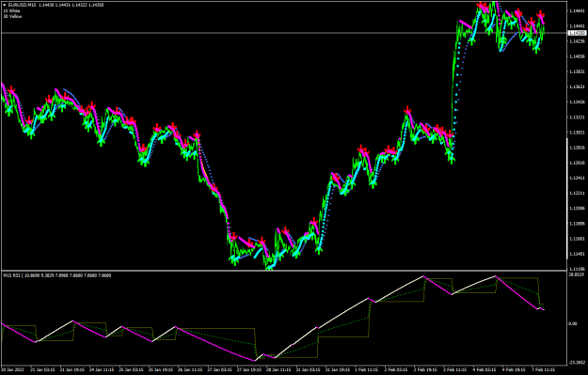The height and width of the screenshot is (375, 588).
Task: Click the '1 Feb 11:15' time axis label
Action: coord(367,369)
